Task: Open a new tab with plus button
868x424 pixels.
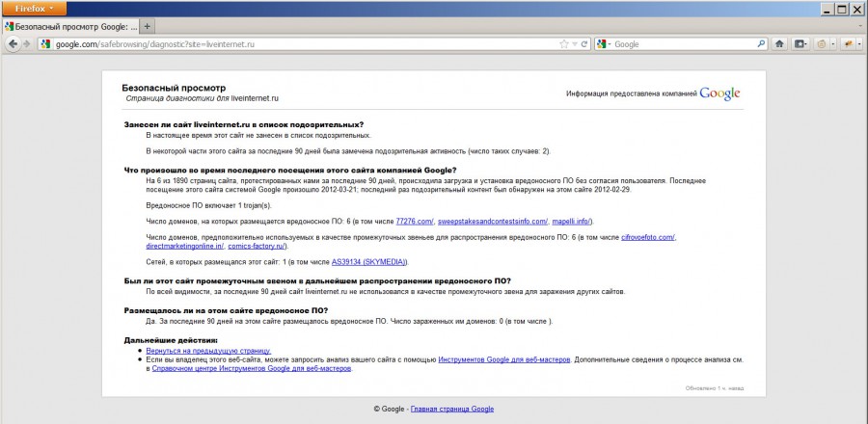Action: click(x=148, y=26)
